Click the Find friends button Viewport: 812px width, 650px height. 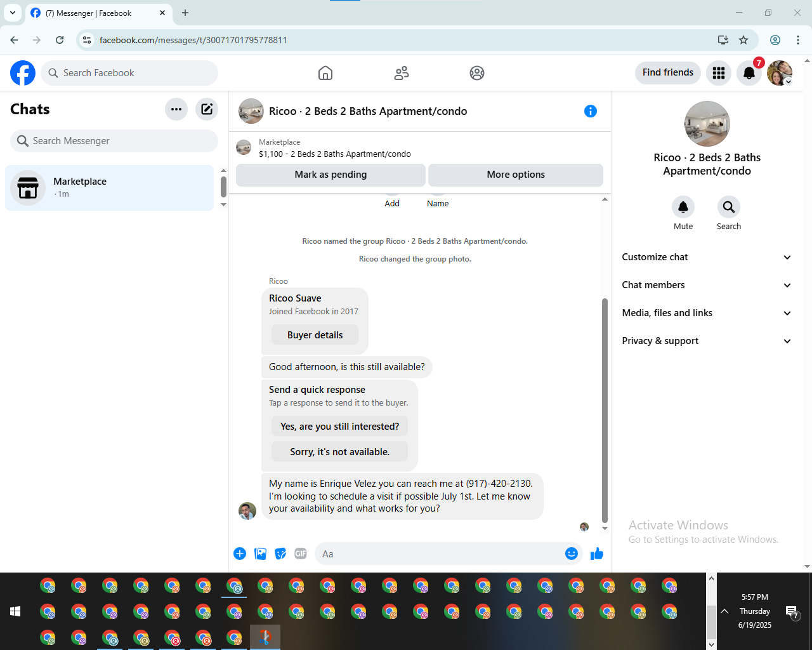click(x=668, y=72)
